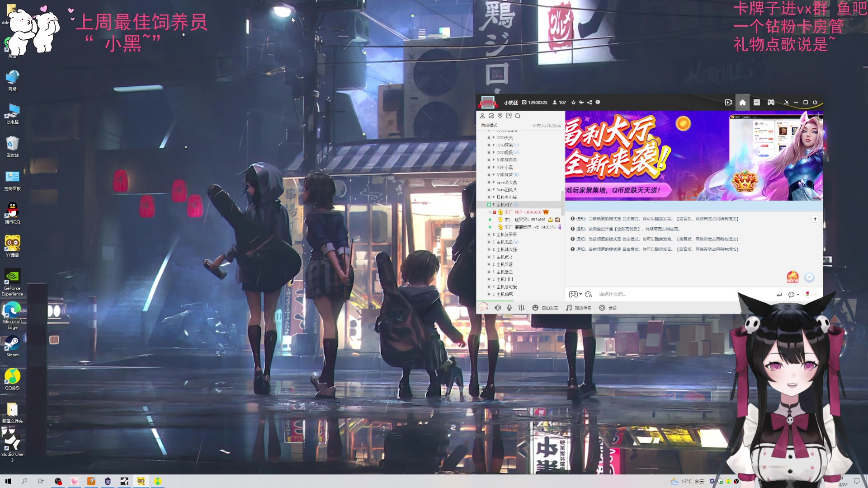Screen dimensions: 868x488
Task: Click the exclamation report icon in YY header
Action: click(598, 103)
